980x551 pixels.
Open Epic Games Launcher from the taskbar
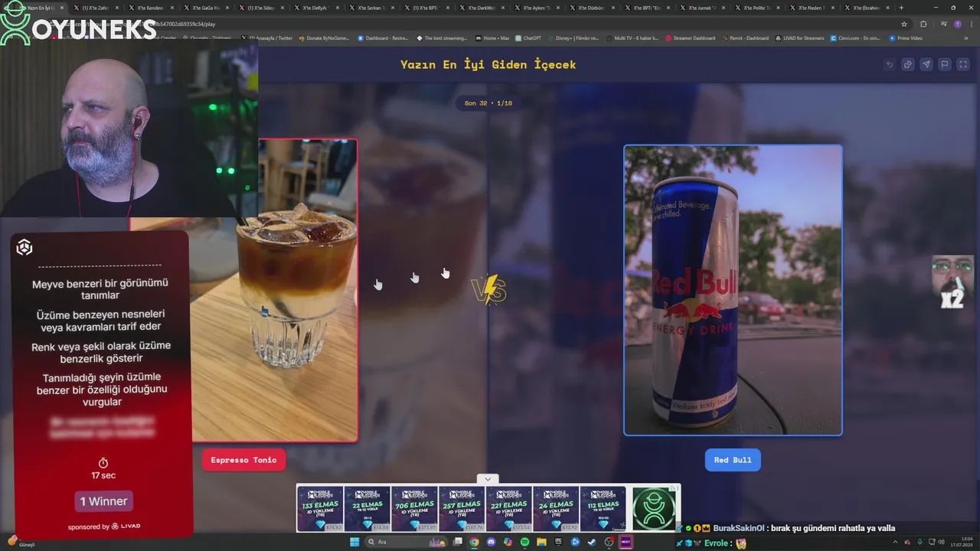click(558, 542)
